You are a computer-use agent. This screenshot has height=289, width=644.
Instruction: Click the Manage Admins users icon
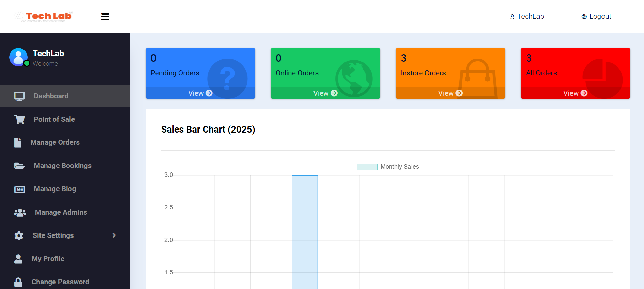pyautogui.click(x=20, y=213)
